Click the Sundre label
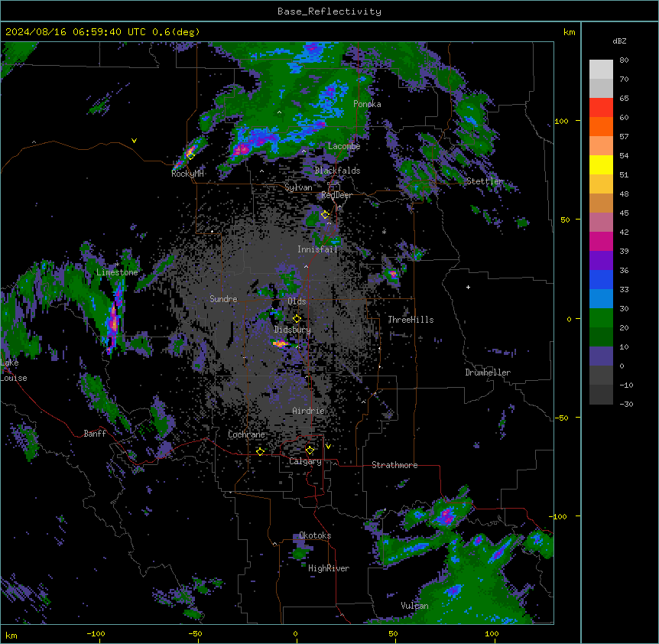659x644 pixels. click(x=223, y=299)
